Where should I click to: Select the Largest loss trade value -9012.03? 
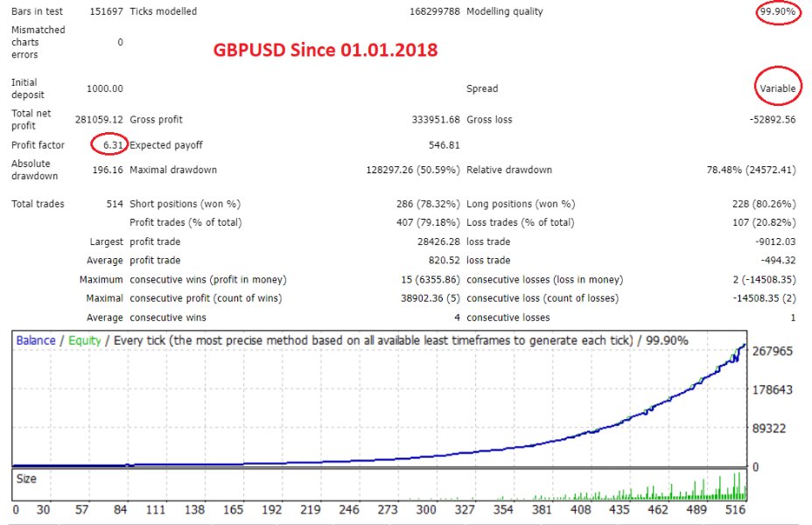click(x=774, y=241)
